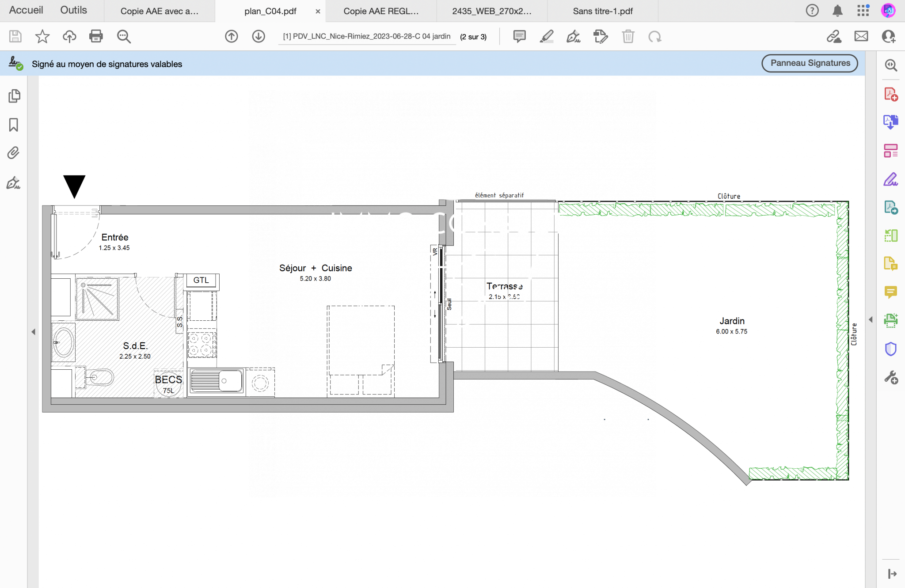The width and height of the screenshot is (905, 588).
Task: Switch to Copie AAE REGL... tab
Action: point(381,11)
